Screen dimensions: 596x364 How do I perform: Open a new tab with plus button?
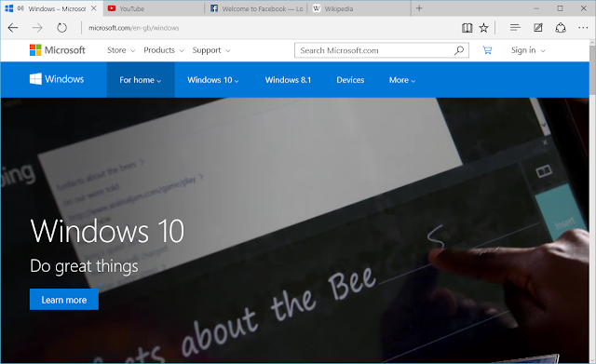tap(419, 8)
